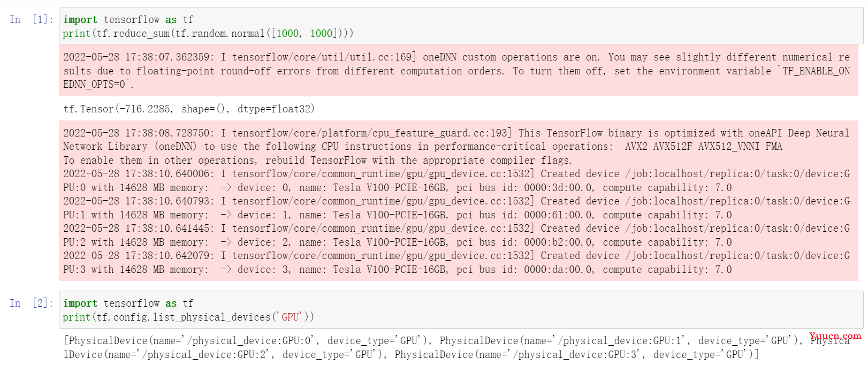Click the 'To enable them in other operations' line
868x365 pixels.
click(317, 161)
